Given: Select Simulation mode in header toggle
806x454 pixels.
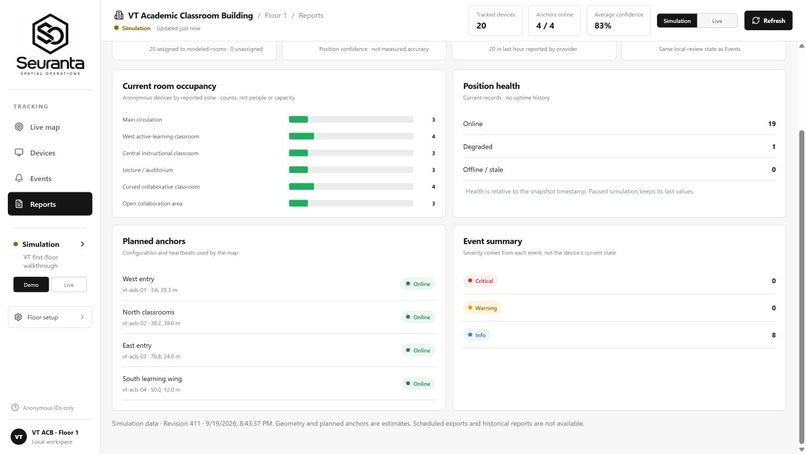Looking at the screenshot, I should point(677,21).
